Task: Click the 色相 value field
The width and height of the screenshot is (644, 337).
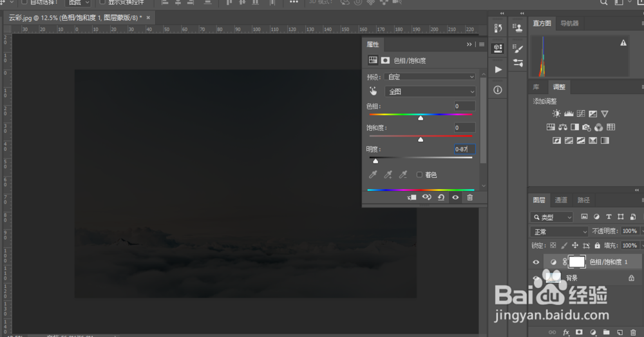Action: 464,106
